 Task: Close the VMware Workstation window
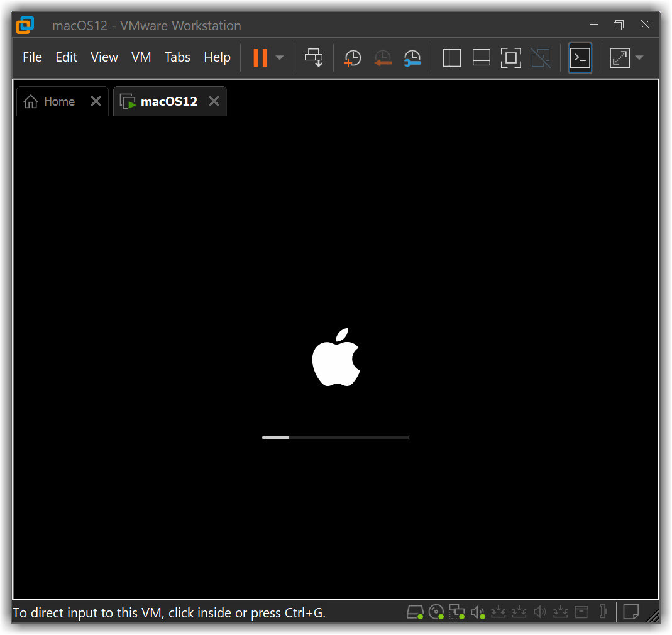tap(645, 25)
